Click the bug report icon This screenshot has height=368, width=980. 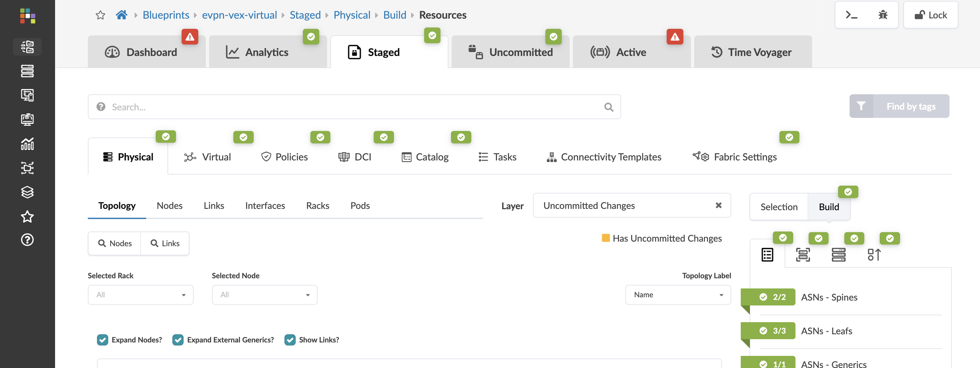click(x=883, y=15)
